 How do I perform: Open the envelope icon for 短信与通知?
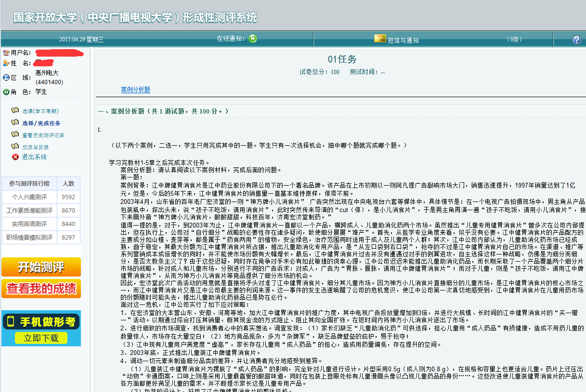tap(380, 38)
